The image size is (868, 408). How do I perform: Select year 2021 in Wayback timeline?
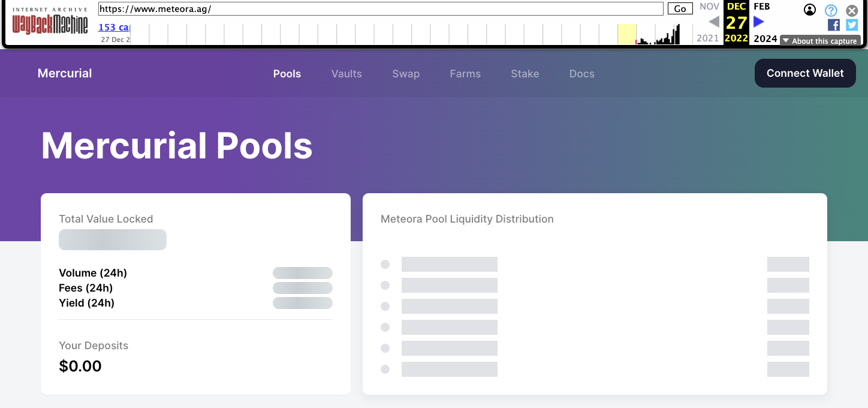(707, 38)
